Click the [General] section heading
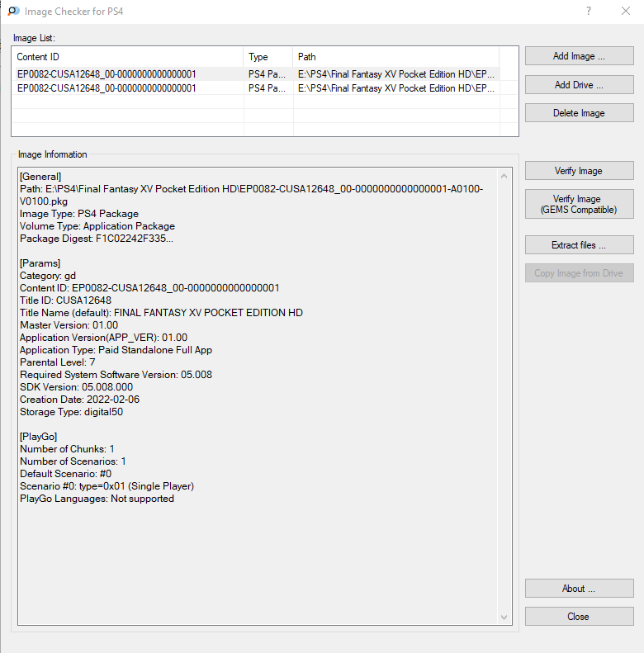The height and width of the screenshot is (653, 644). 40,177
